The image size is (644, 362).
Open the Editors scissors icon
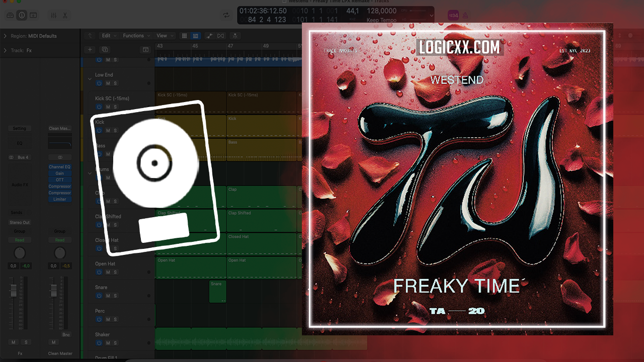(65, 15)
